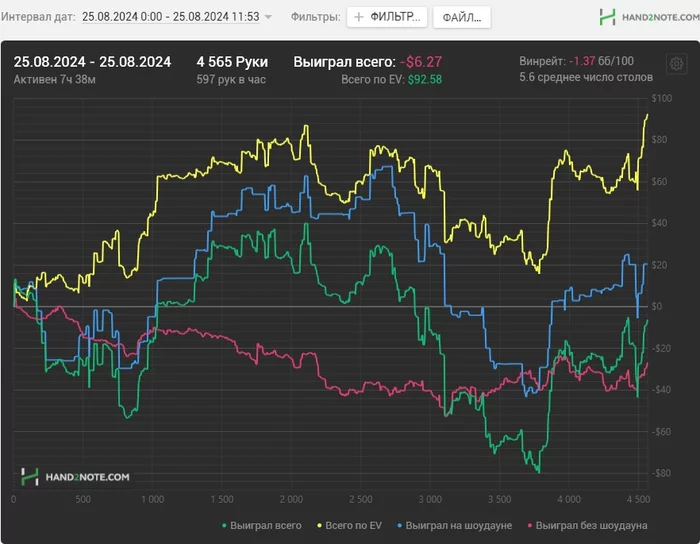Click the plus icon in ФИЛЬТР button
This screenshot has width=700, height=544.
click(x=358, y=17)
